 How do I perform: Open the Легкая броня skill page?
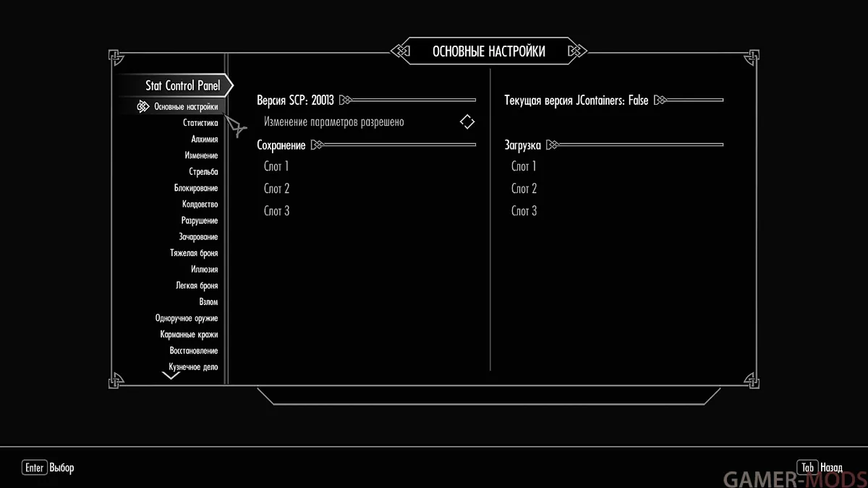(x=197, y=286)
